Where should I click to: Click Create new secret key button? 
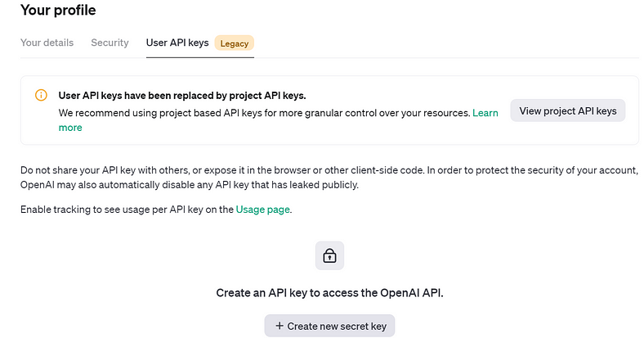pyautogui.click(x=329, y=326)
